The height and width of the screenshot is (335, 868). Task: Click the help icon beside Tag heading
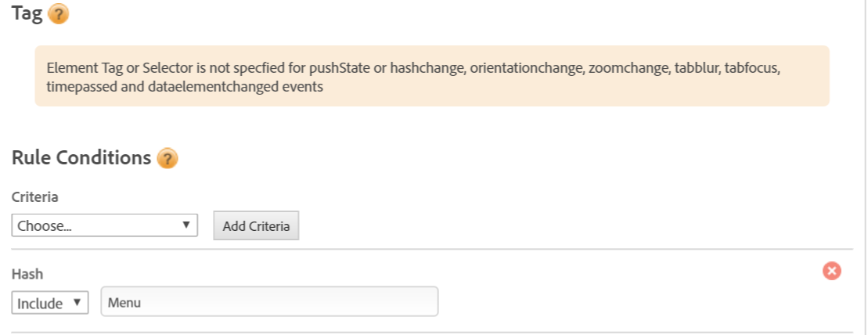(x=58, y=14)
